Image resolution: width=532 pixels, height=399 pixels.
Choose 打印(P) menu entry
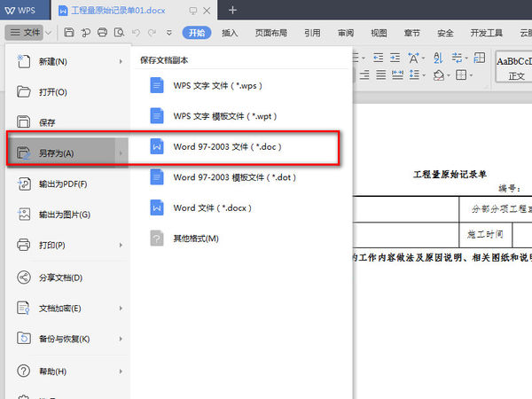click(x=68, y=245)
